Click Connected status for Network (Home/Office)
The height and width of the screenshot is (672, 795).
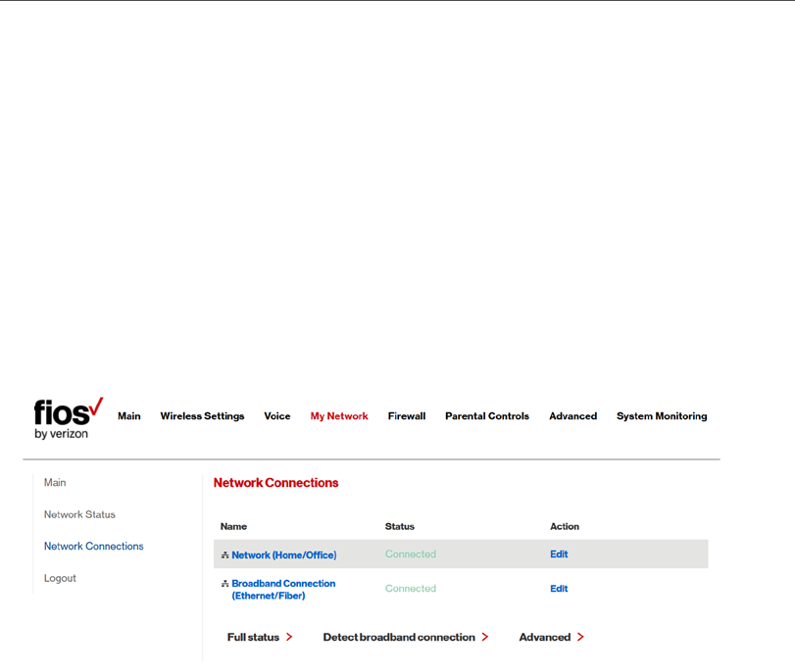point(411,554)
